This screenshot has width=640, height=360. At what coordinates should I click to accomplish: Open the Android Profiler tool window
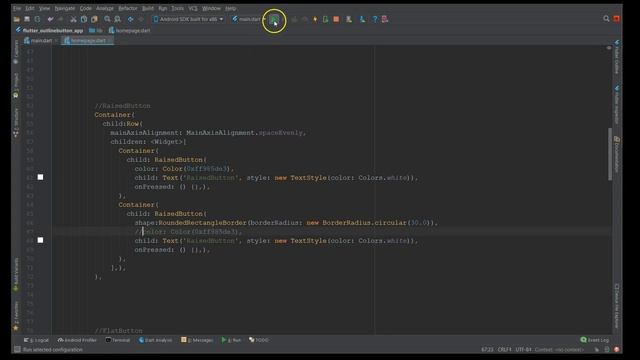point(78,340)
